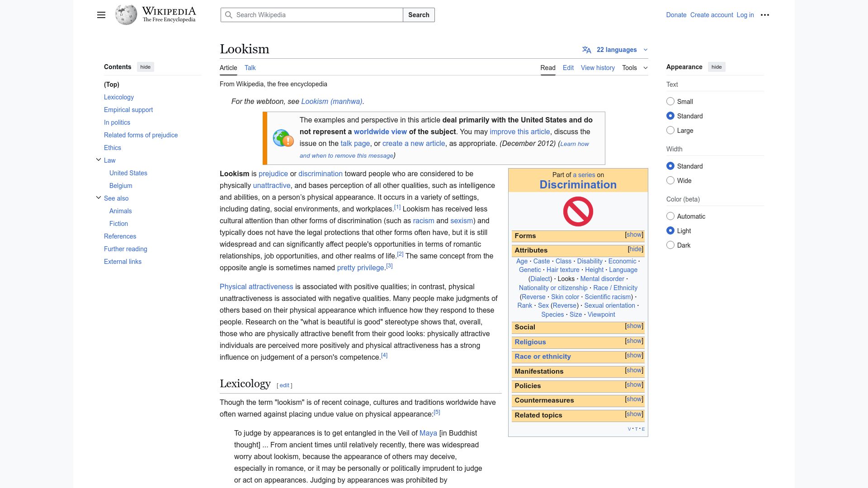Image resolution: width=868 pixels, height=488 pixels.
Task: Open the three-dots personal tools menu
Action: (765, 15)
